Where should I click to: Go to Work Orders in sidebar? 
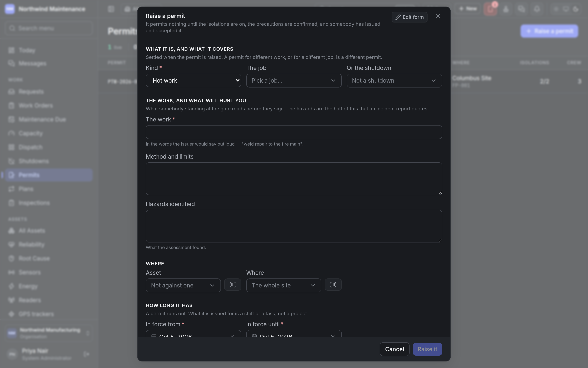click(x=49, y=106)
